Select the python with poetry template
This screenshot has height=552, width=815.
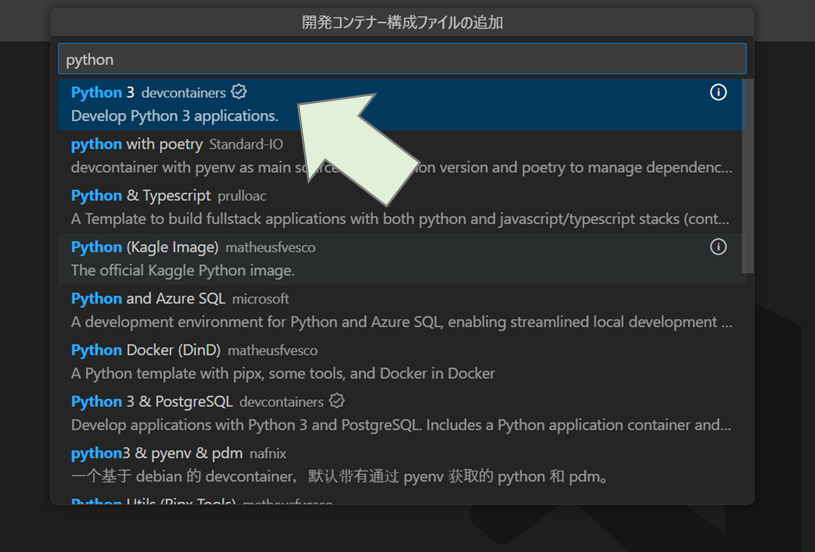402,155
